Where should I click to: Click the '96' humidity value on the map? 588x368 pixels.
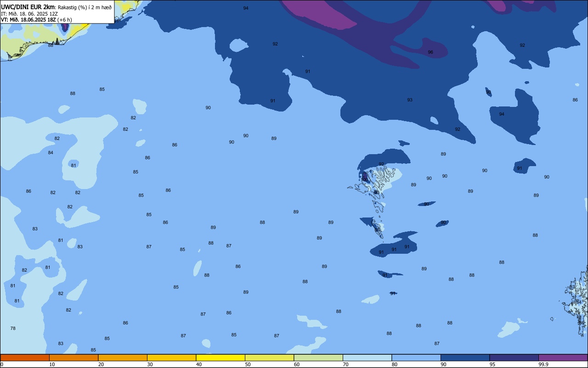[430, 52]
